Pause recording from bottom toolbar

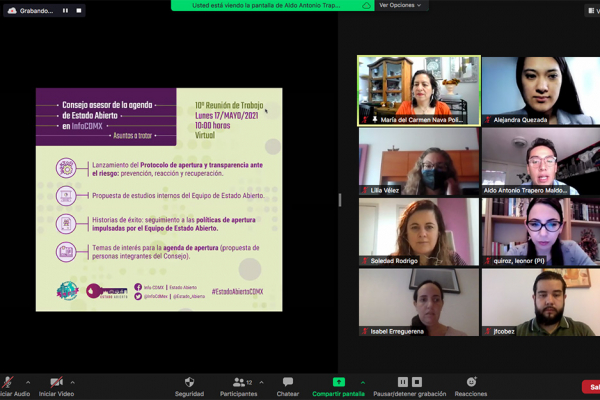[x=403, y=382]
